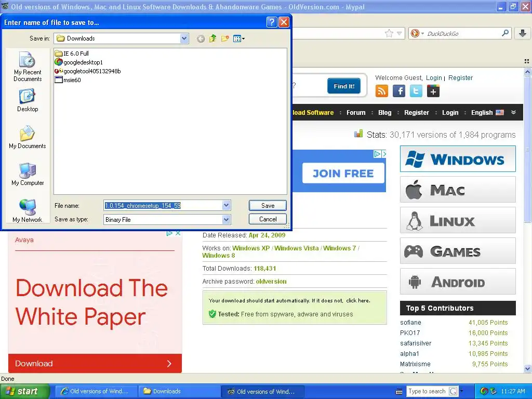Open the Windows Vista works-on link
The image size is (532, 399).
point(297,248)
